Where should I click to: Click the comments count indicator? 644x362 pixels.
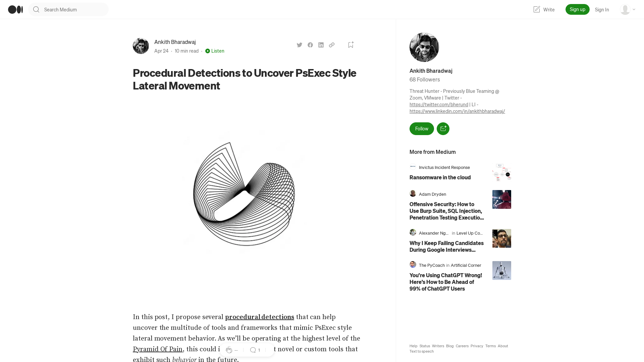pos(255,350)
